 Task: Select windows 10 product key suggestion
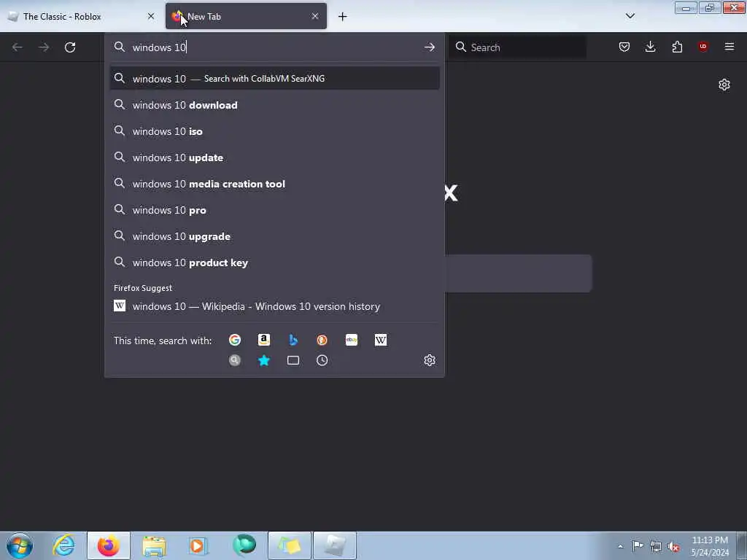(274, 262)
